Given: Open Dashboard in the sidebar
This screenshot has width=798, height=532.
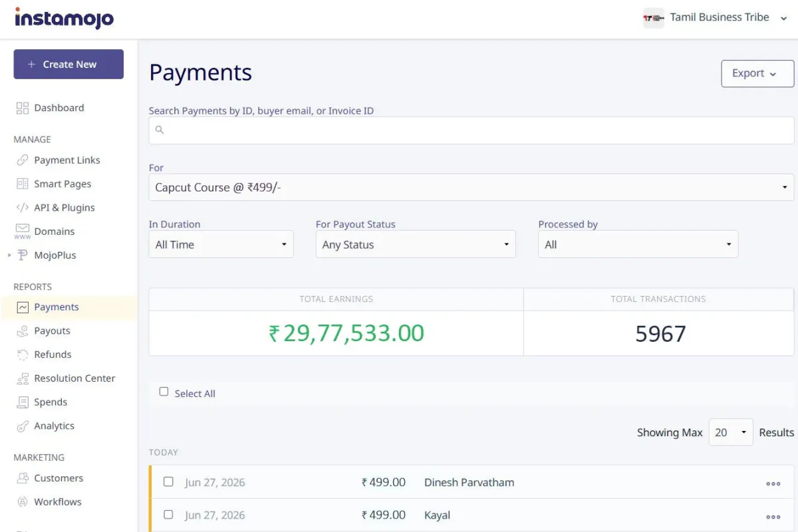Looking at the screenshot, I should (x=59, y=108).
